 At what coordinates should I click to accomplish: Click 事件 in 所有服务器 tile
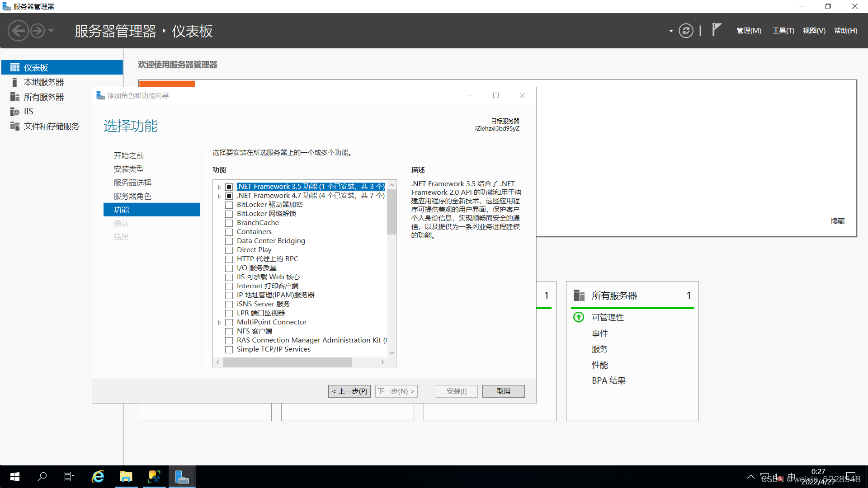600,333
